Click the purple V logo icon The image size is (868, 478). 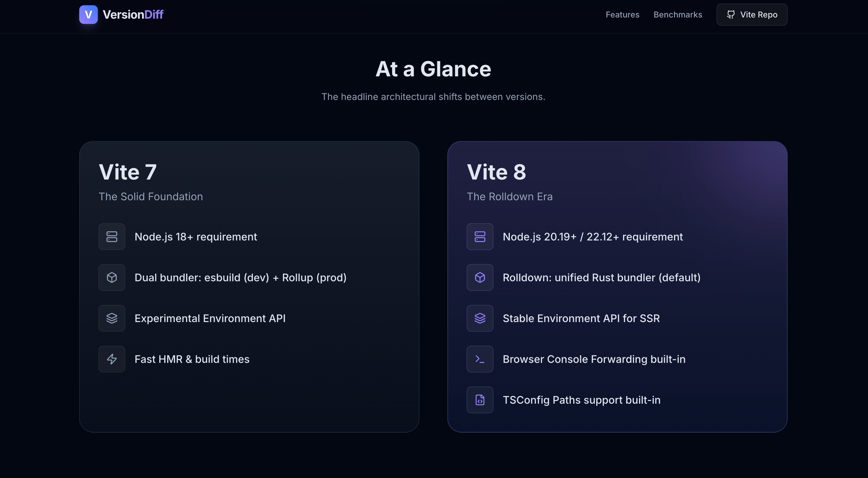click(x=88, y=15)
